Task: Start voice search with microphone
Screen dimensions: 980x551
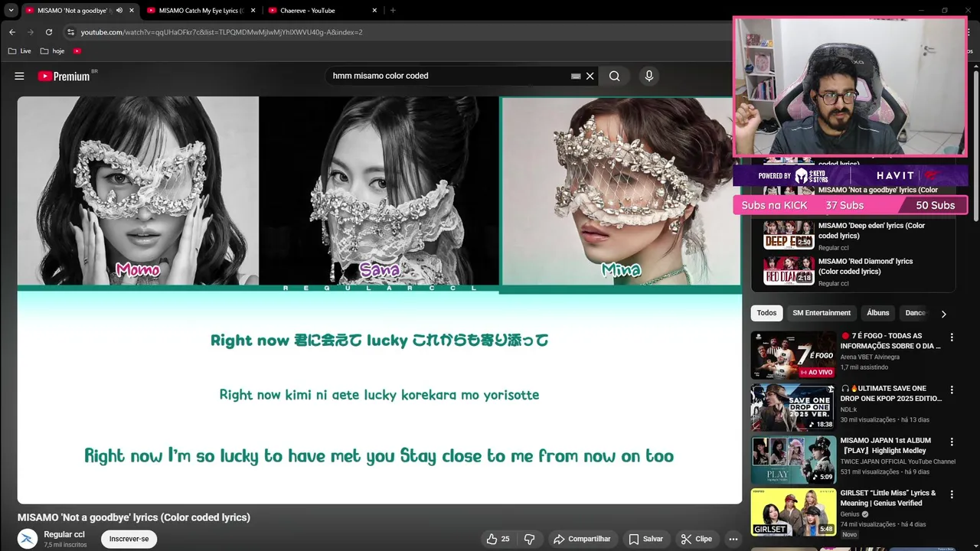Action: [648, 76]
